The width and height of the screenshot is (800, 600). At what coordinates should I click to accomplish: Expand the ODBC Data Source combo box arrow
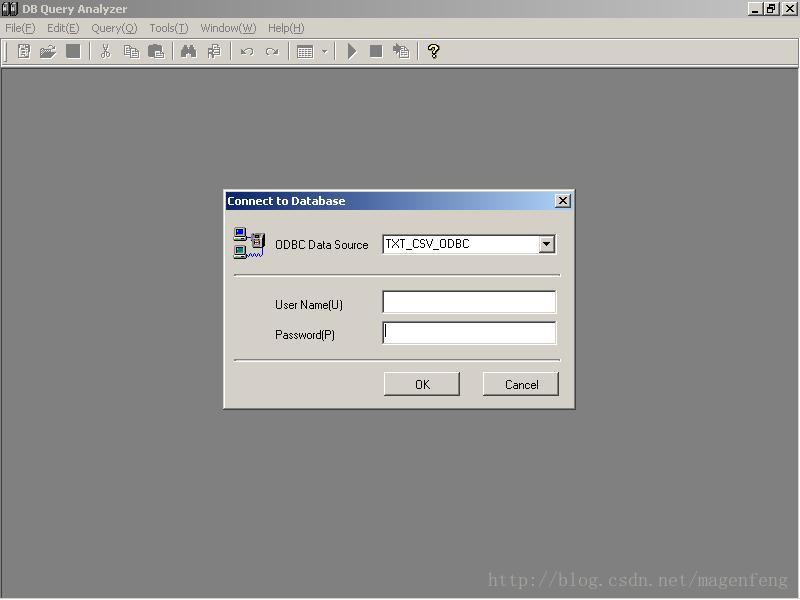[546, 244]
